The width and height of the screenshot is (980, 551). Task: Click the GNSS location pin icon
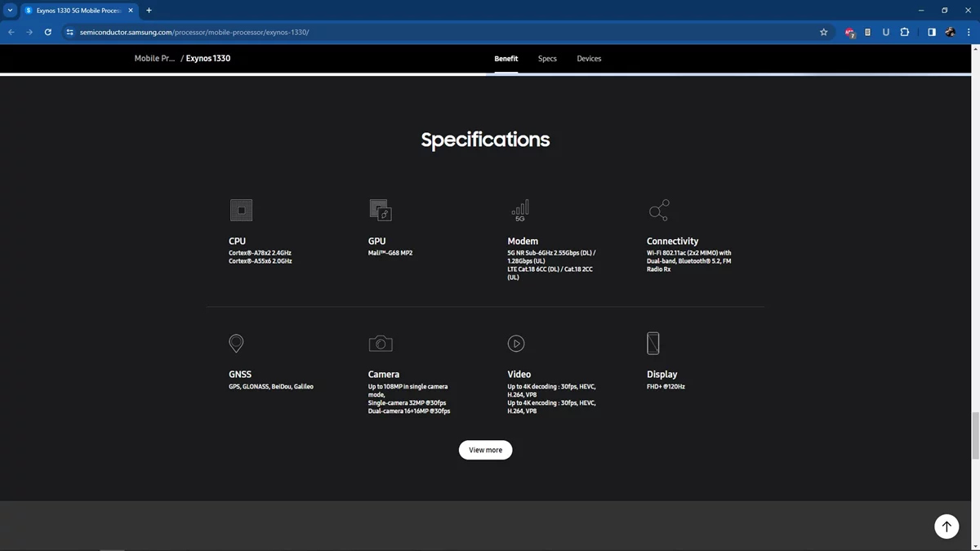pos(236,344)
